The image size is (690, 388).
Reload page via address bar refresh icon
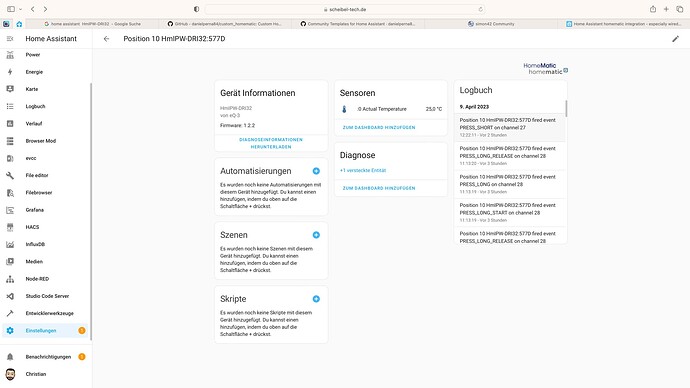pos(481,9)
